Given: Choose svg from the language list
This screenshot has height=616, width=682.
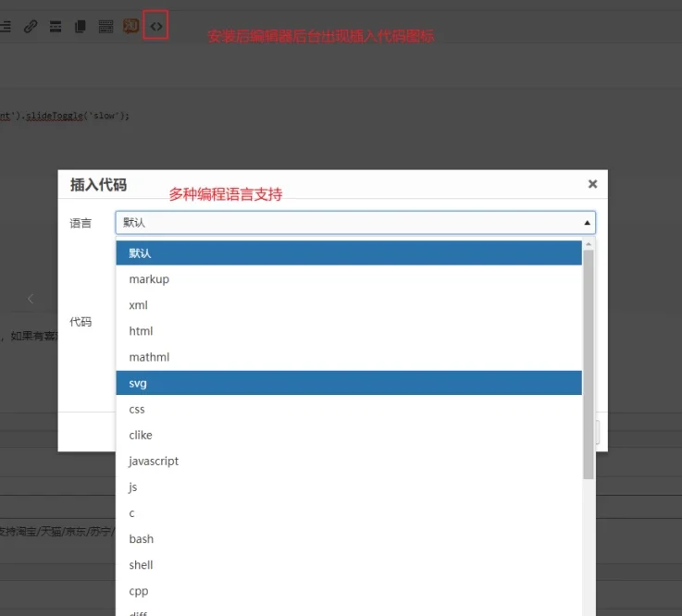Looking at the screenshot, I should (349, 383).
